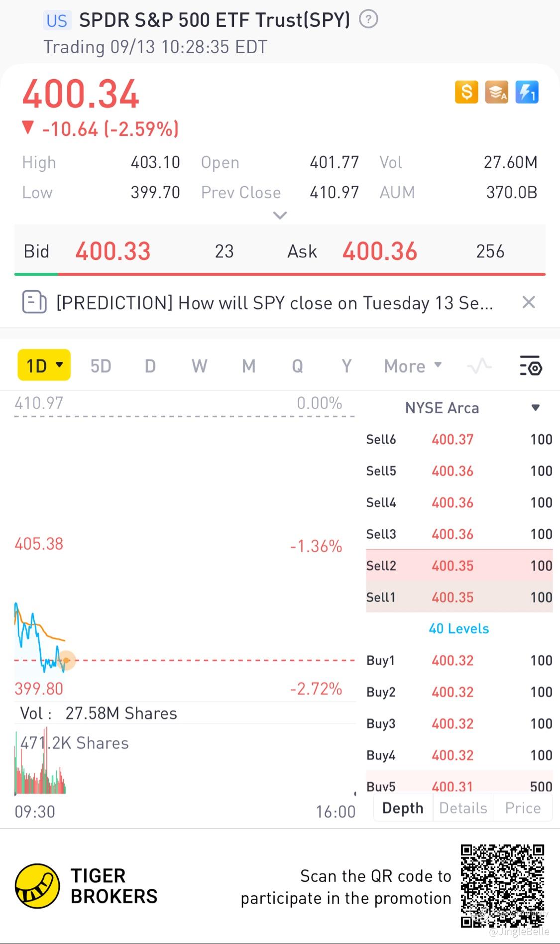Tap the blue lightning bolt badge
Image resolution: width=560 pixels, height=944 pixels.
click(x=527, y=92)
